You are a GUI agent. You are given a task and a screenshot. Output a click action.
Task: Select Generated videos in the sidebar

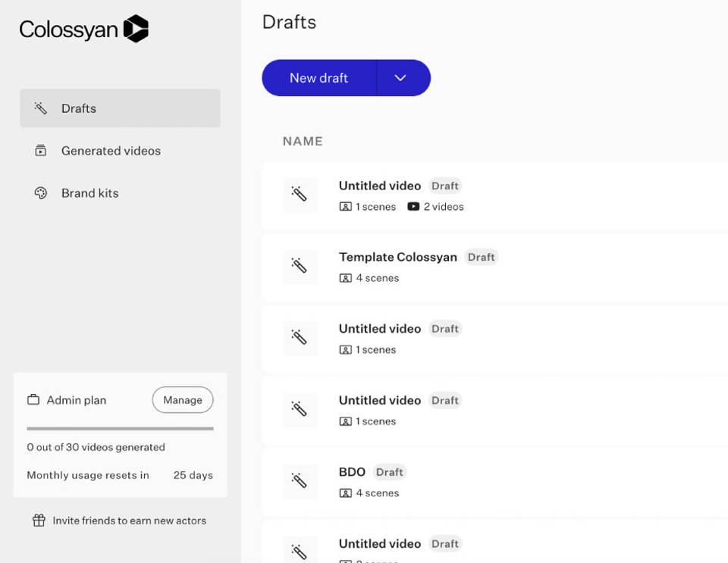[111, 151]
